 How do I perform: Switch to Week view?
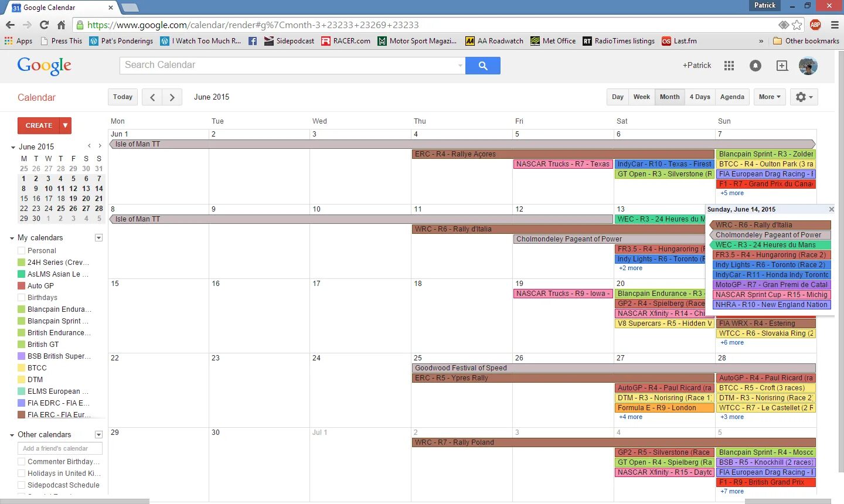(x=642, y=97)
